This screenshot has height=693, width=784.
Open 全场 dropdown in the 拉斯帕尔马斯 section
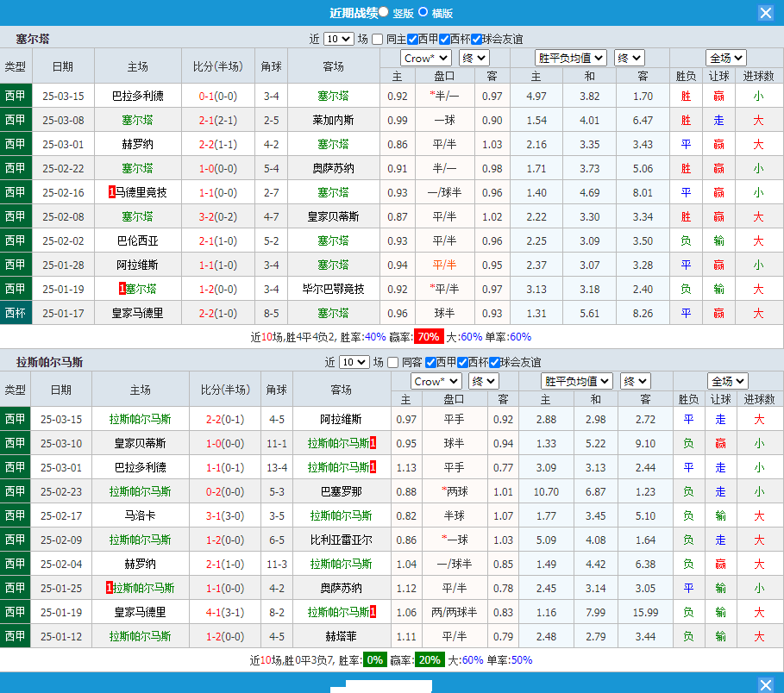click(727, 381)
